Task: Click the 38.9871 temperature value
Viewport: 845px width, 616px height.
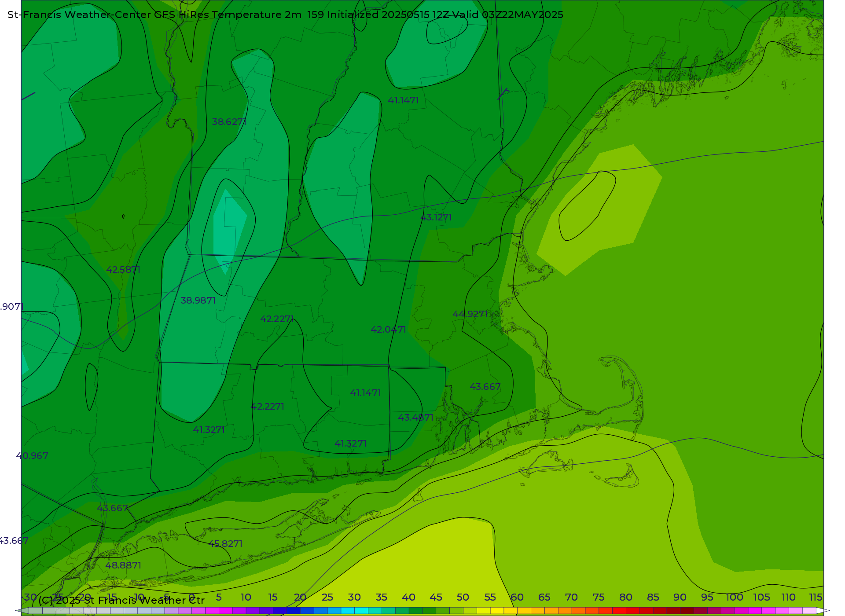Action: (x=198, y=301)
